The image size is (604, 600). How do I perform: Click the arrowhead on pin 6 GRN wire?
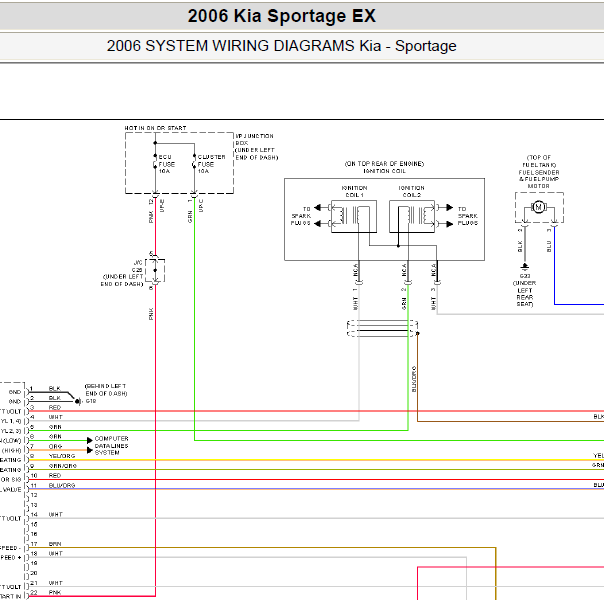click(x=90, y=440)
